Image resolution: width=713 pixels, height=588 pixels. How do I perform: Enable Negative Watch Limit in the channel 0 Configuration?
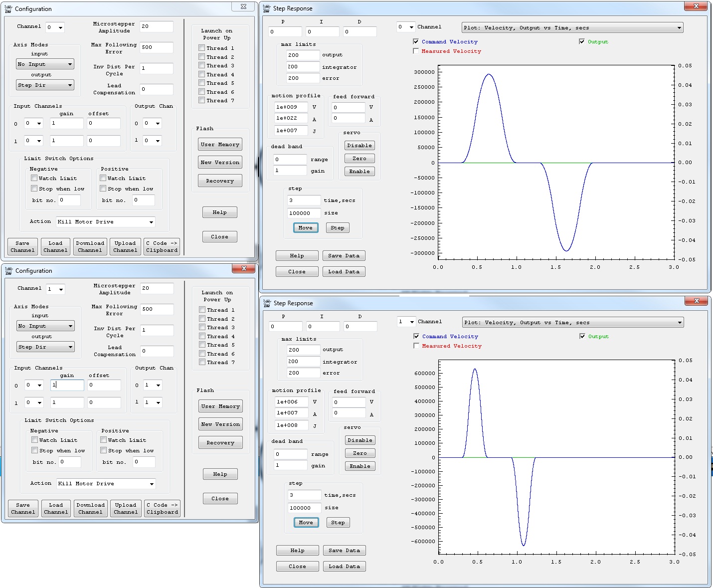point(34,178)
